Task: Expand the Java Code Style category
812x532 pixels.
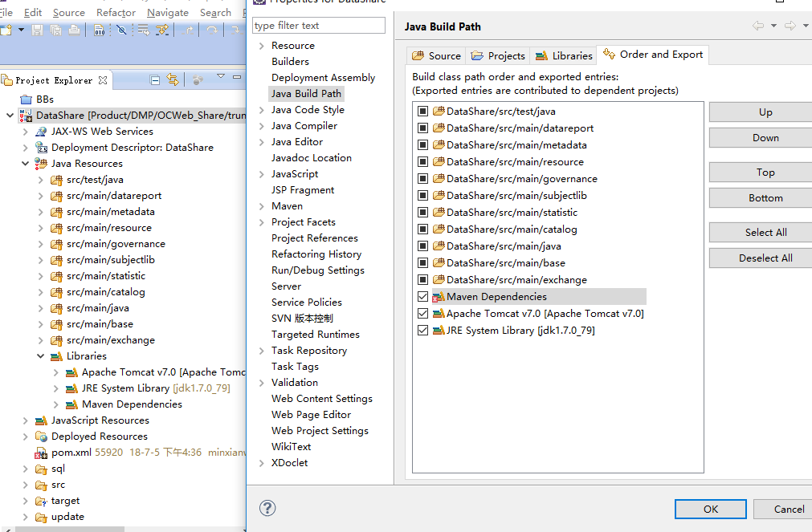Action: (262, 110)
